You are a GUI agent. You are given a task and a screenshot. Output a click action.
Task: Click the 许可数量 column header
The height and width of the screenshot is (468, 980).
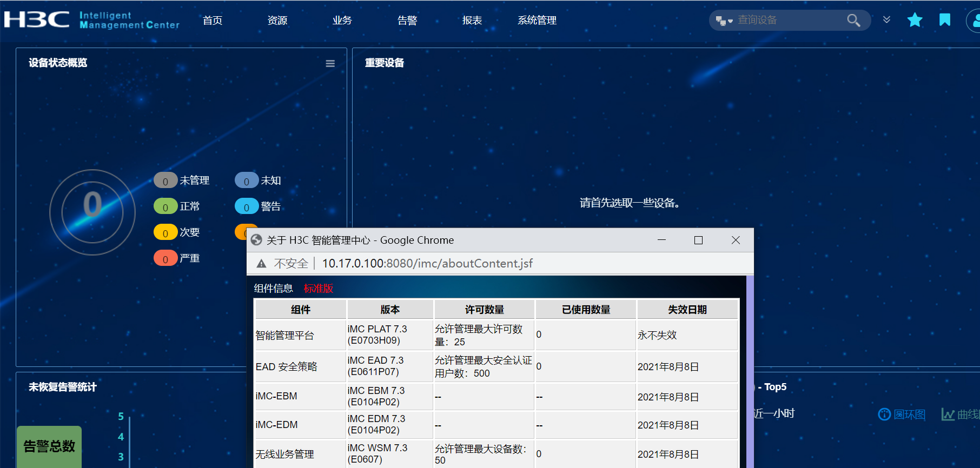[485, 310]
